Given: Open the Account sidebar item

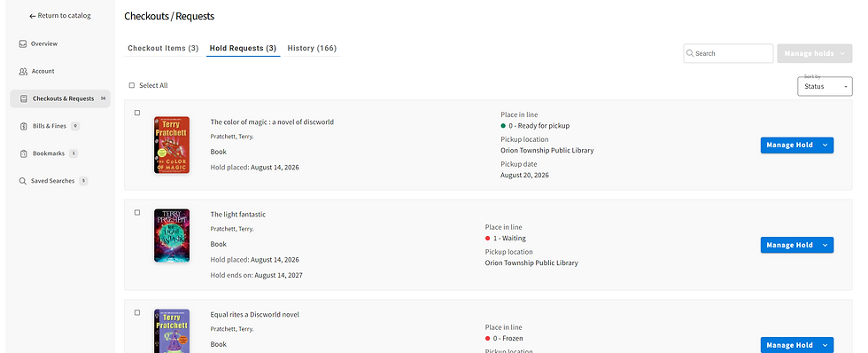Looking at the screenshot, I should pos(43,71).
